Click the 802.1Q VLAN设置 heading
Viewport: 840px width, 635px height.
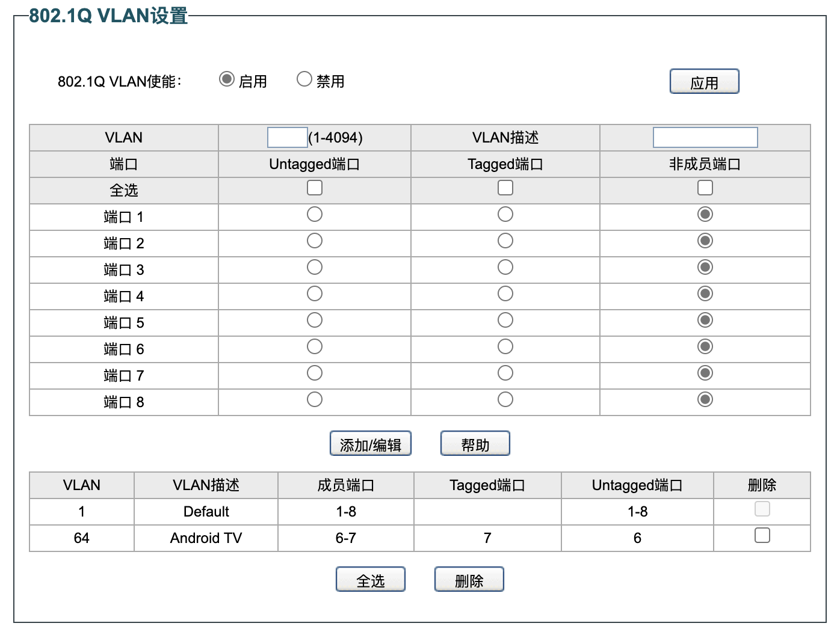coord(108,16)
